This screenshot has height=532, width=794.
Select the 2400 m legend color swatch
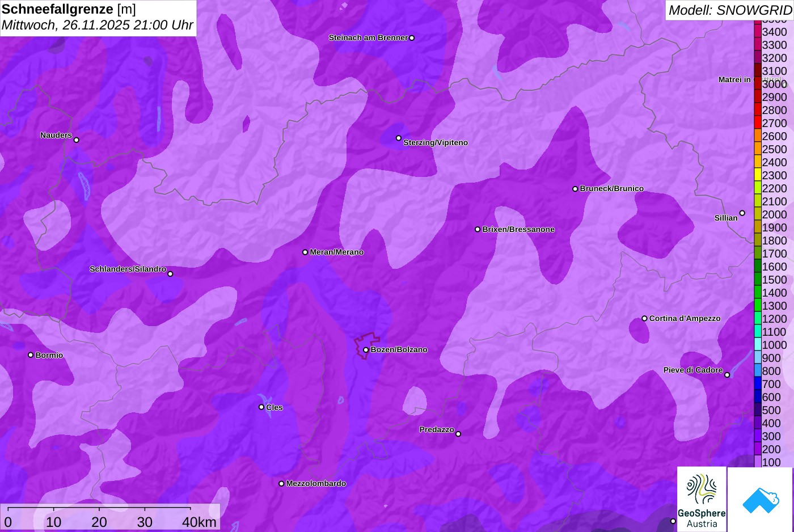tap(758, 162)
